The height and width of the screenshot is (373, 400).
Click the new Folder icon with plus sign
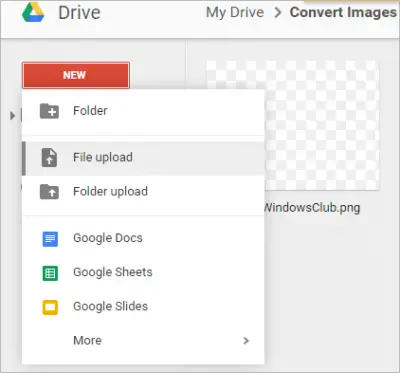pos(49,111)
